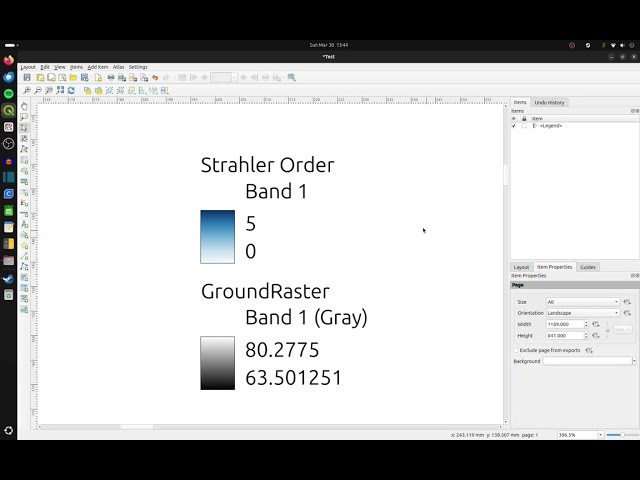Toggle lock checkbox of Legend item
The height and width of the screenshot is (480, 640).
[524, 126]
